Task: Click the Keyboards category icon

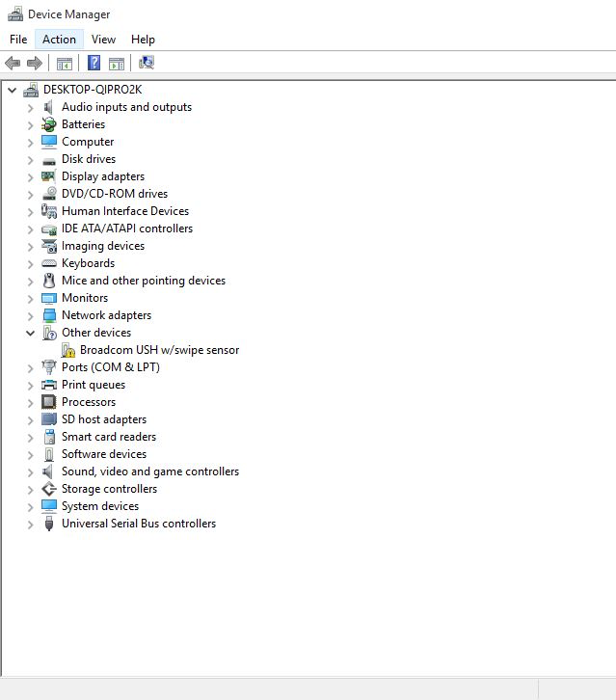Action: tap(49, 263)
